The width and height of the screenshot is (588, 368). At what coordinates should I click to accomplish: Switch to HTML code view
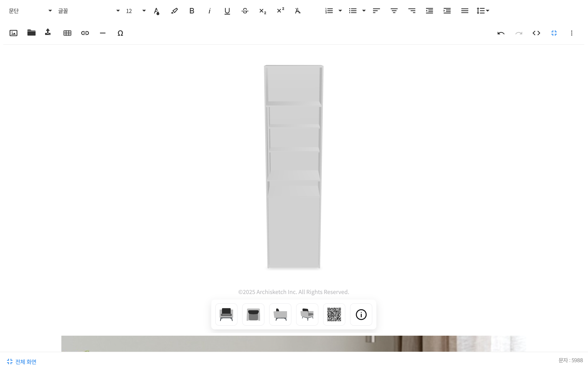(536, 33)
